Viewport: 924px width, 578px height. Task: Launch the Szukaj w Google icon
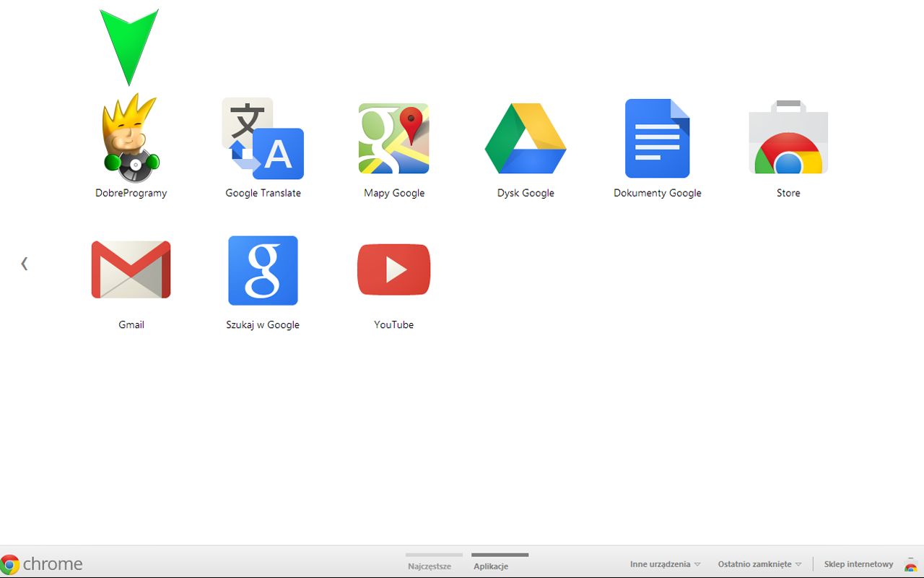point(263,270)
